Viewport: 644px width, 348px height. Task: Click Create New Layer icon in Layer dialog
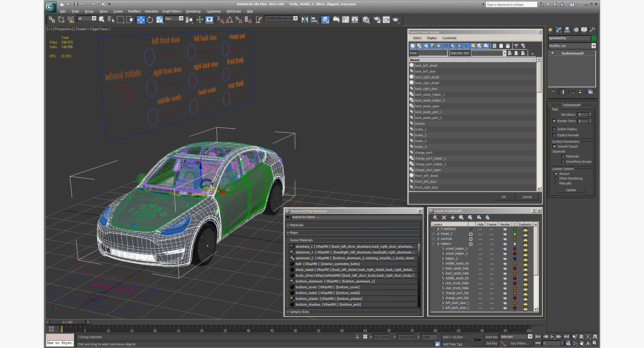coord(435,217)
